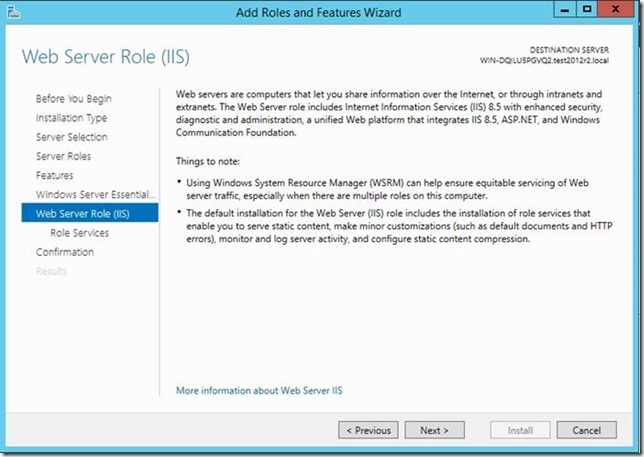Viewport: 644px width, 457px height.
Task: Select the highlighted Web Server Role (IIS) step
Action: pyautogui.click(x=82, y=213)
